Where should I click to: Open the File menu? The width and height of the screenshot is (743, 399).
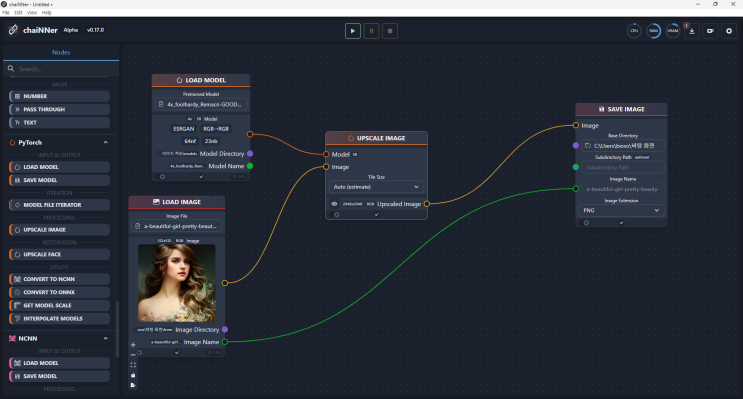click(x=6, y=13)
